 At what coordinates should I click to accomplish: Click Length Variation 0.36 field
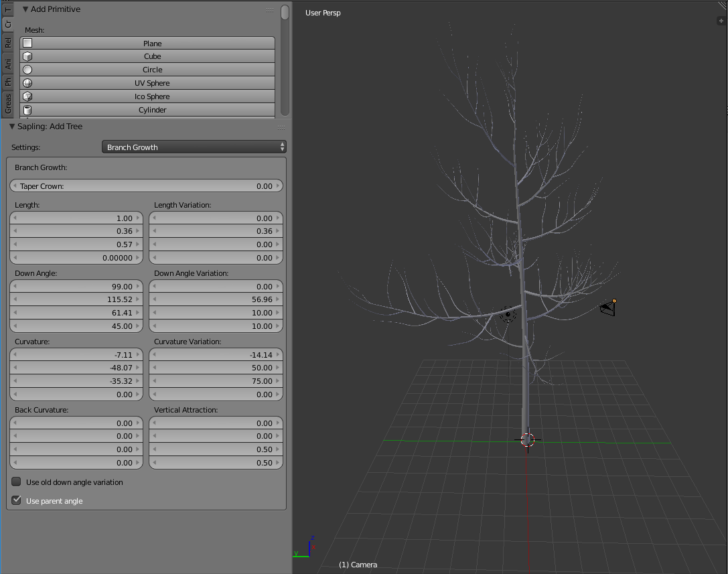pos(216,231)
